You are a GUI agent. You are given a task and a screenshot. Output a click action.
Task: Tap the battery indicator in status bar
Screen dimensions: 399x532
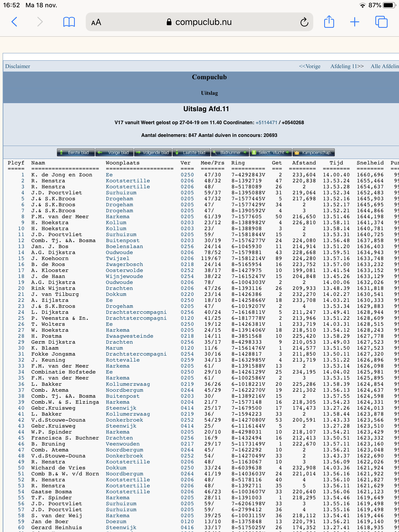(389, 5)
